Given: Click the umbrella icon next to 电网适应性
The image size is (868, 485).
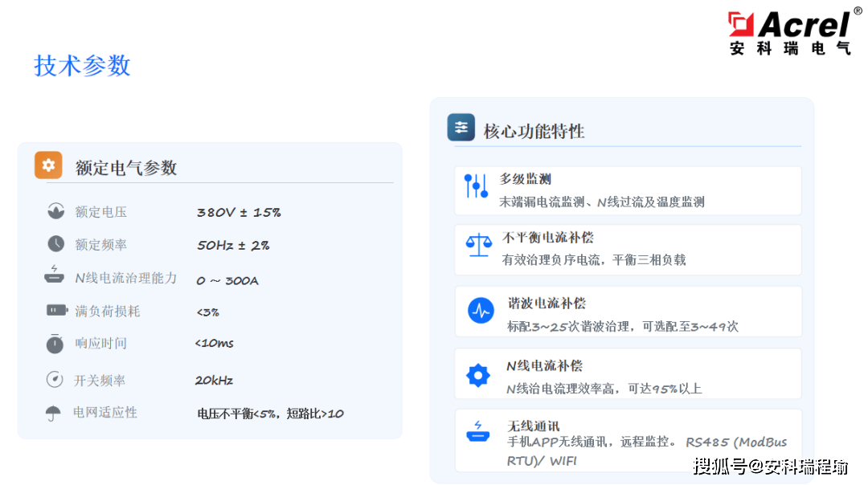Looking at the screenshot, I should [x=52, y=413].
